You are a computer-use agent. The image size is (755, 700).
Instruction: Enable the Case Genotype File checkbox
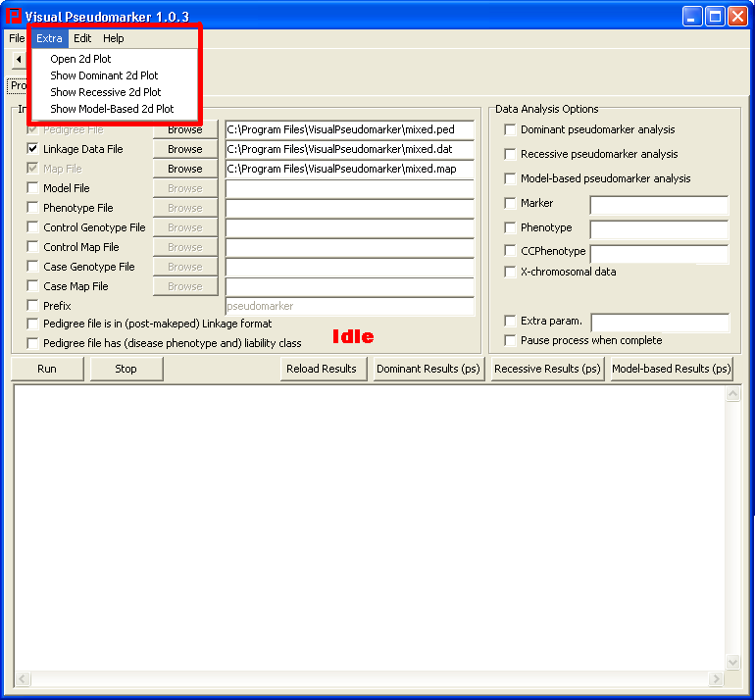[x=32, y=267]
